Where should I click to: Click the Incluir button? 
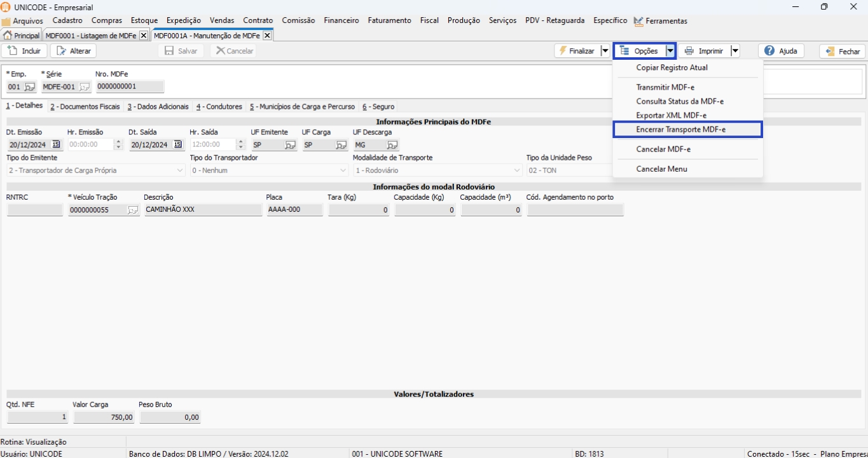[25, 51]
